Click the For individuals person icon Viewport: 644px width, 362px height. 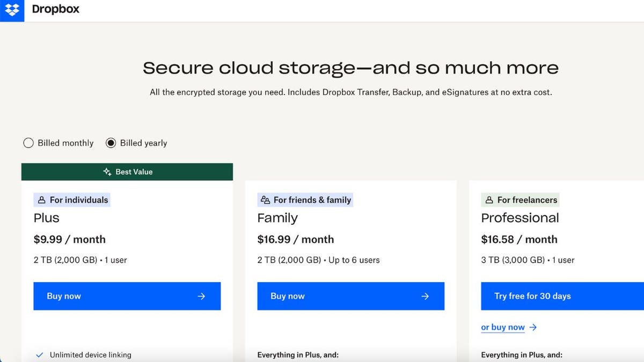tap(41, 200)
